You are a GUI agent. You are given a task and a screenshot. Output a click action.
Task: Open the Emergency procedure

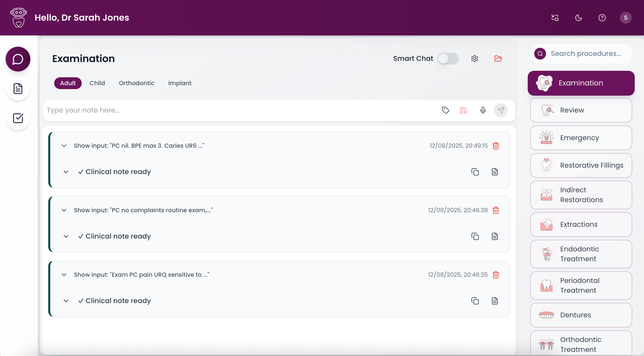581,138
